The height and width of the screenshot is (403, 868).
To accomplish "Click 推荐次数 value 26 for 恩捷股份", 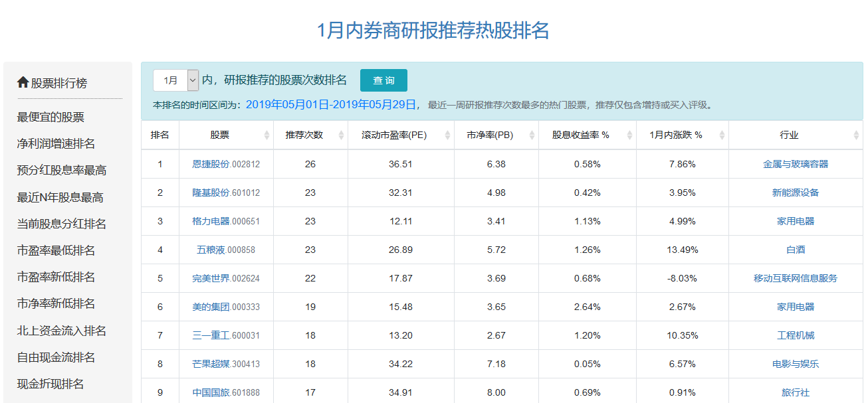I will tap(310, 164).
